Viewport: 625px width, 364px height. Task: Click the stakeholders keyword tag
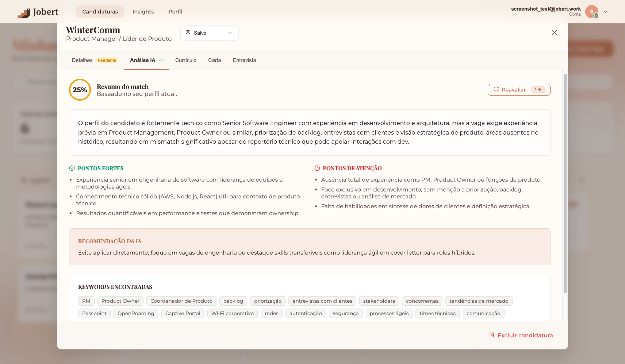point(379,301)
